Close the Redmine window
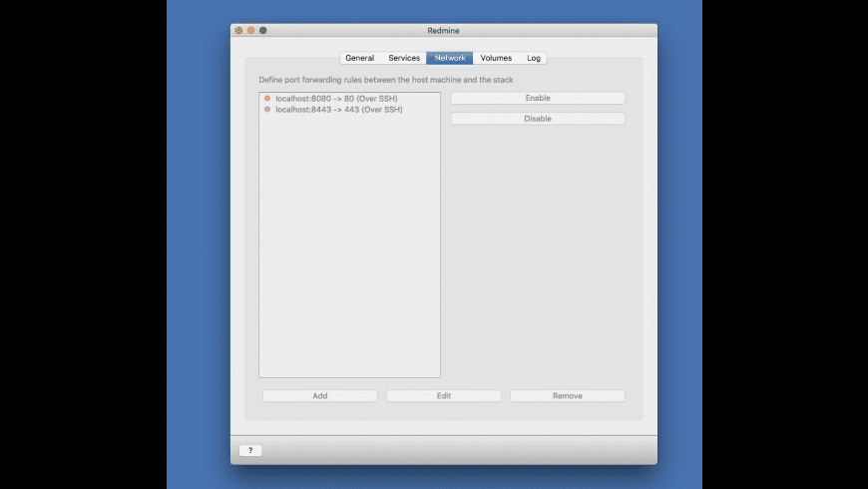 click(238, 31)
